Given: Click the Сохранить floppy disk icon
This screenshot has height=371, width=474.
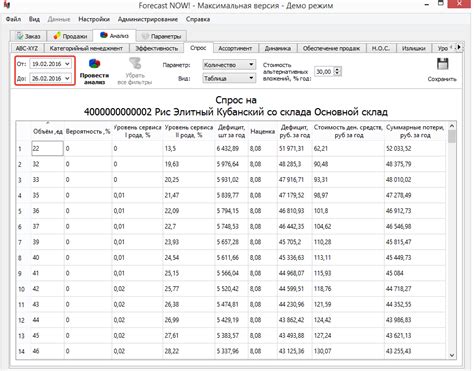Looking at the screenshot, I should 442,64.
